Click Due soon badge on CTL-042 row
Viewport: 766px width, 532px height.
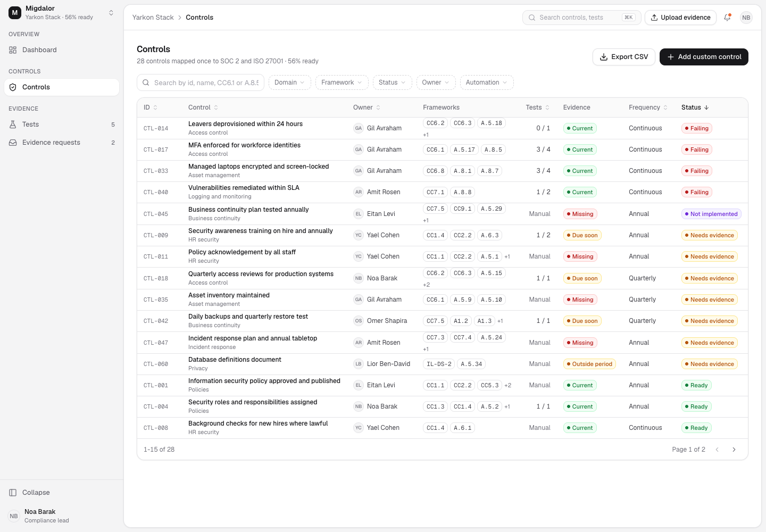[582, 321]
